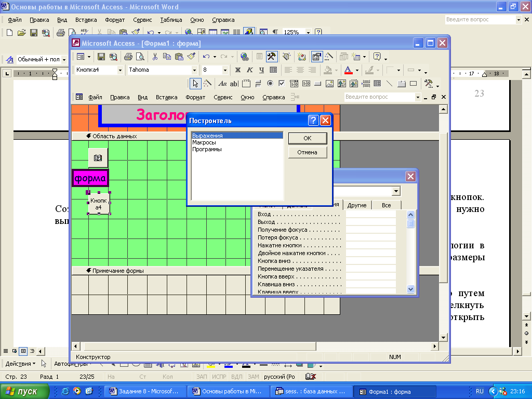The image size is (532, 399).
Task: Open the Кнопка4 object dropdown
Action: pos(120,70)
